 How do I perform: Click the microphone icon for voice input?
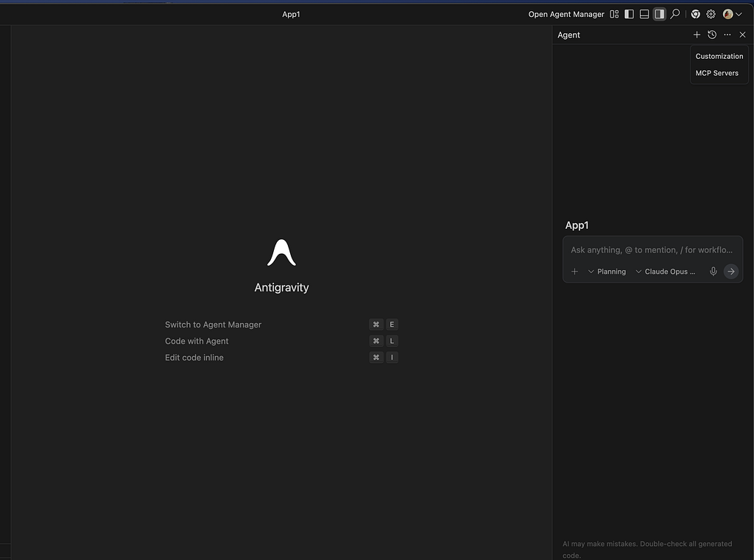pyautogui.click(x=713, y=271)
